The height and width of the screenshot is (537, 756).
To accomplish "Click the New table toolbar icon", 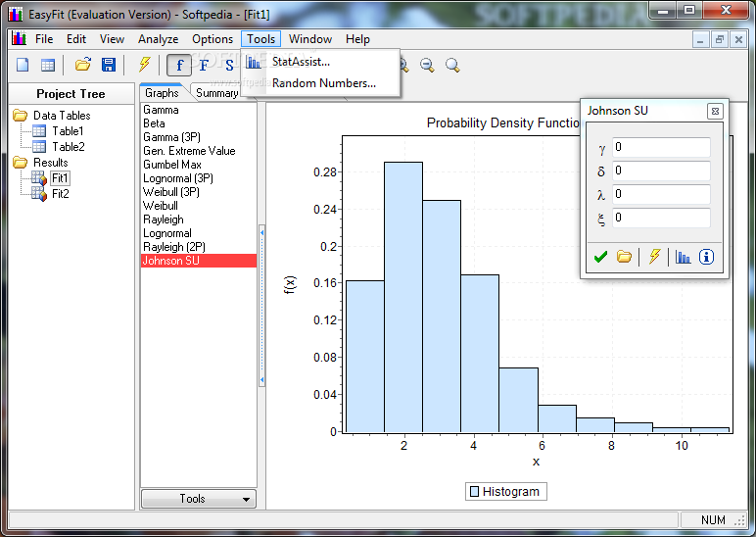I will 48,65.
